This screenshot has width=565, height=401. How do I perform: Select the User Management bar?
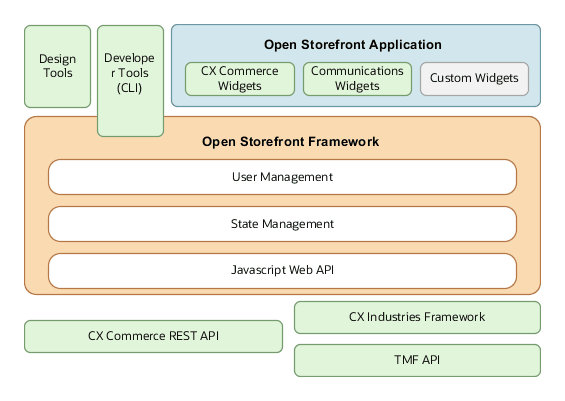point(282,177)
